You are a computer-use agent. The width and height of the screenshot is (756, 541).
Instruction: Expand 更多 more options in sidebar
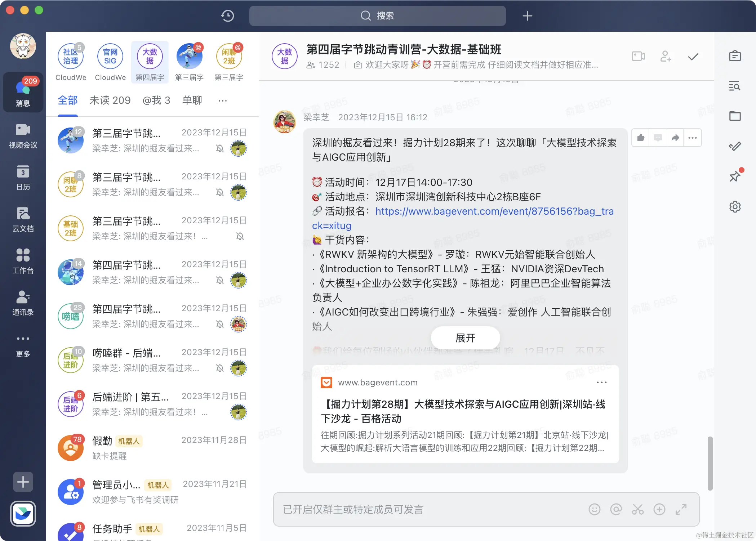pyautogui.click(x=23, y=346)
